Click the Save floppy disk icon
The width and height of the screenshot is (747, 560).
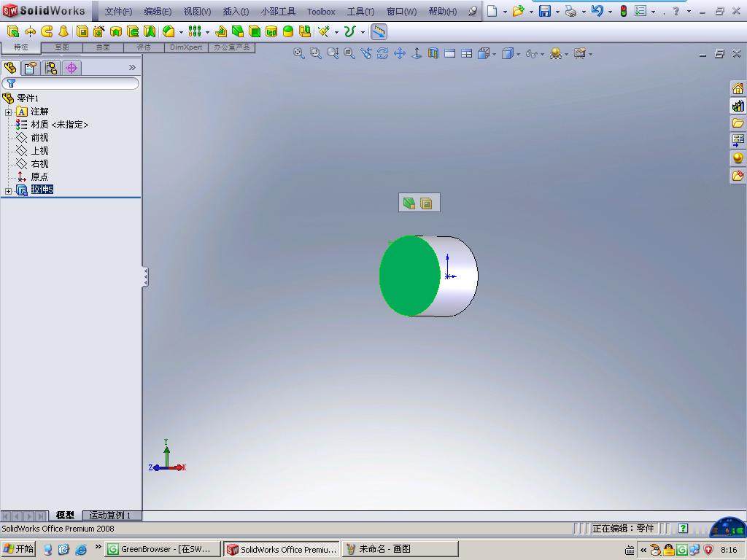click(x=544, y=11)
